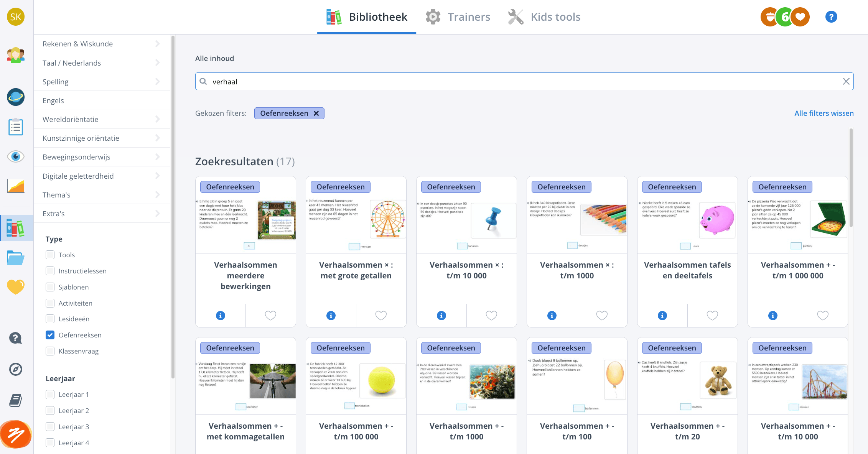Show info for Verhaalsommen × : t/m 1000
868x454 pixels.
(x=552, y=316)
